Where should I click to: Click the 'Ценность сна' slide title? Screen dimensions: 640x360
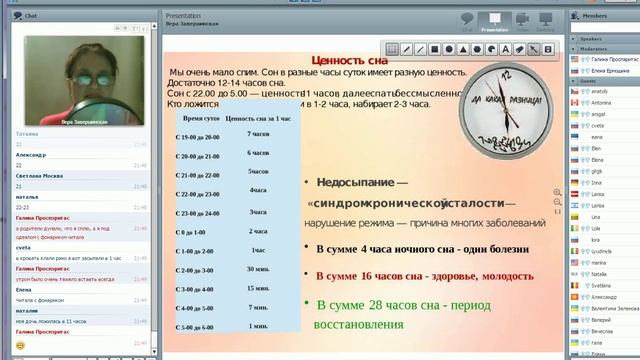point(349,61)
